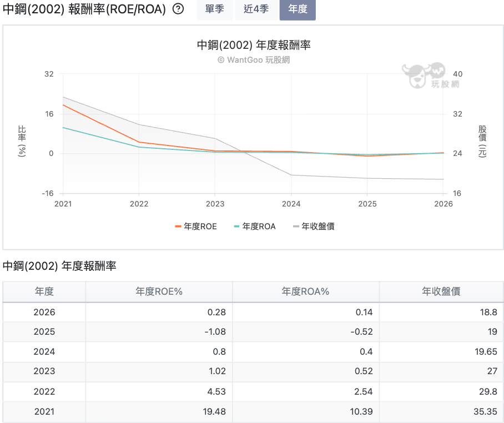This screenshot has height=423, width=504.
Task: Toggle 年度ROA series in chart legend
Action: pos(255,226)
